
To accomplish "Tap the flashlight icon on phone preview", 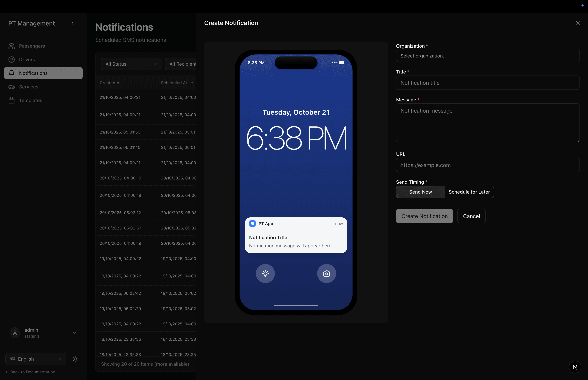I will pos(265,273).
